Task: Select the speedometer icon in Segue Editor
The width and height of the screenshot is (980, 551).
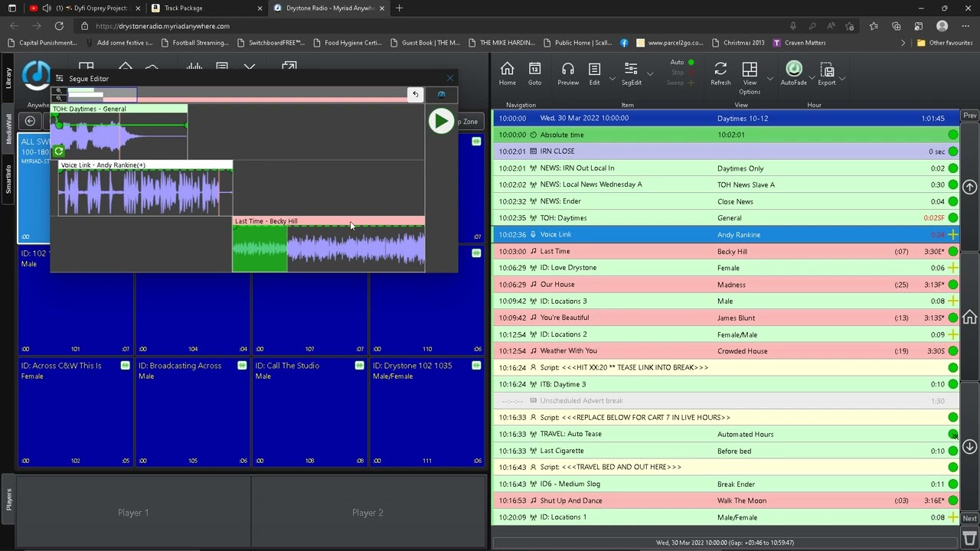Action: tap(441, 94)
